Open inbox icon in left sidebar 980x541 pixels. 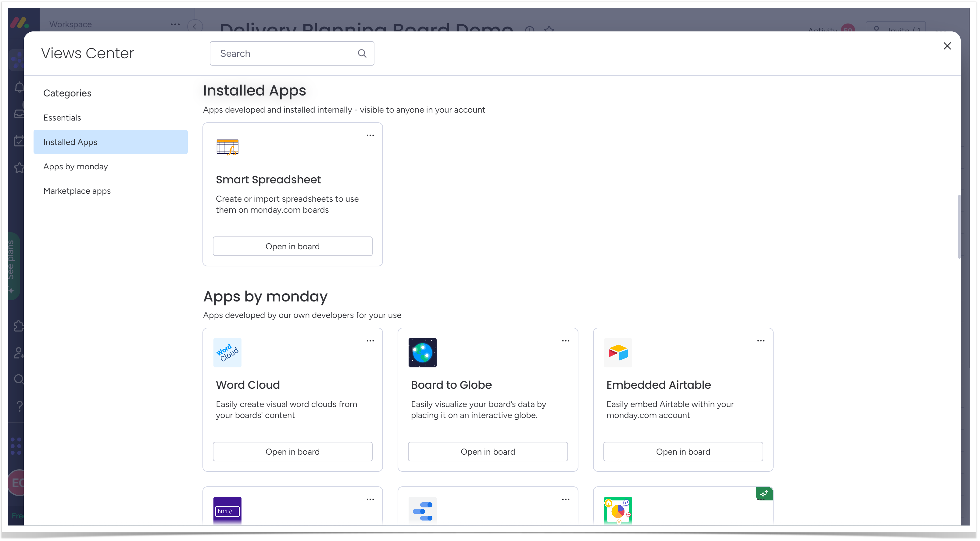coord(19,114)
